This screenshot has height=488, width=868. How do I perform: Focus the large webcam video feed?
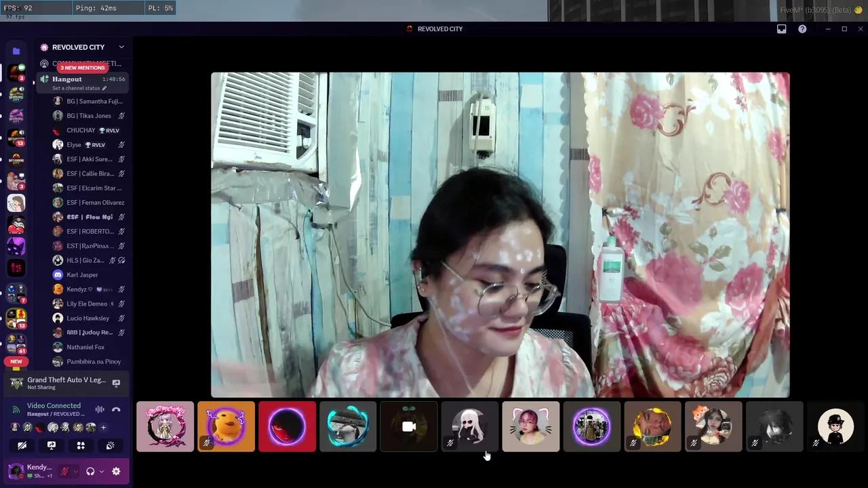pyautogui.click(x=500, y=235)
